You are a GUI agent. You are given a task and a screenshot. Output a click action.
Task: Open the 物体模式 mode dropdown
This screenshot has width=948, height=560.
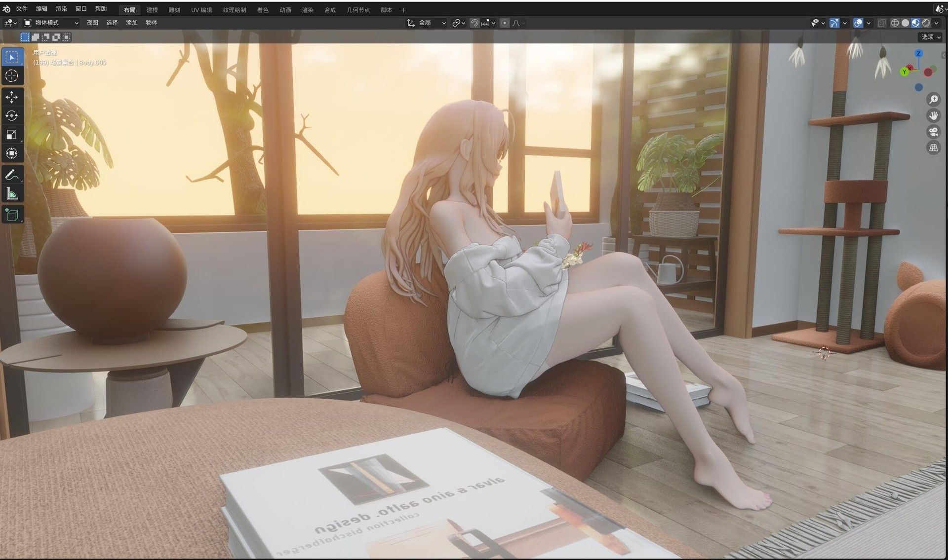click(51, 23)
